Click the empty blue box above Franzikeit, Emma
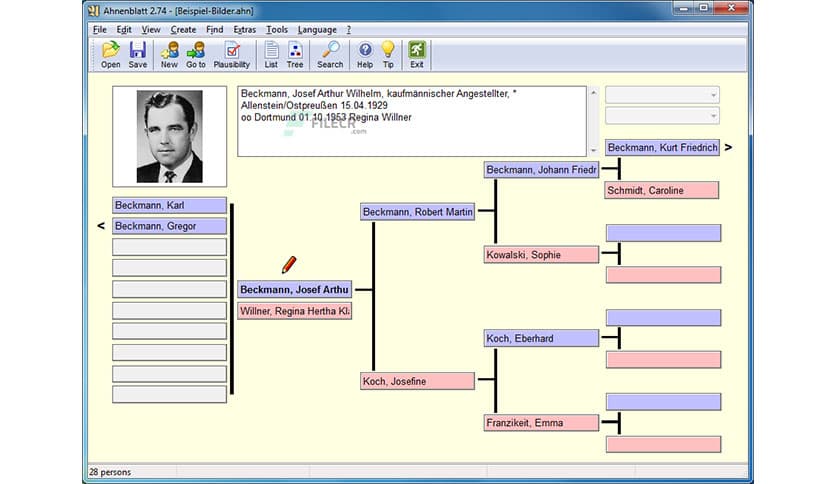 [663, 402]
